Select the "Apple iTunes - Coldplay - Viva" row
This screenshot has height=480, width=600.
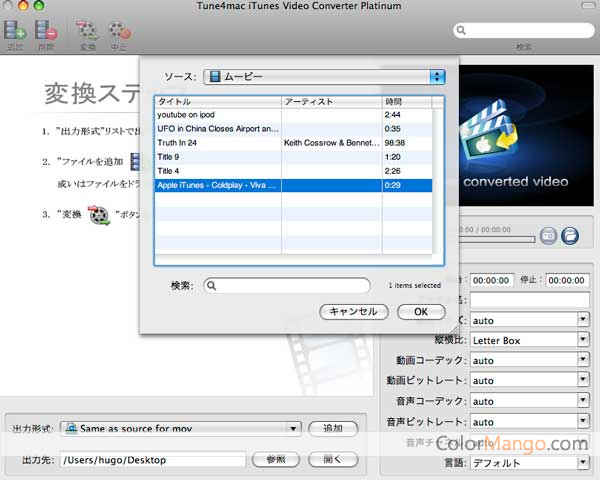293,185
